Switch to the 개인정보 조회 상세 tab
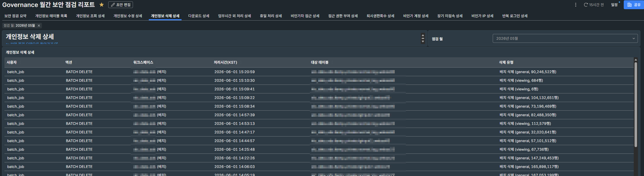Viewport: 644px width, 176px height. [x=90, y=16]
